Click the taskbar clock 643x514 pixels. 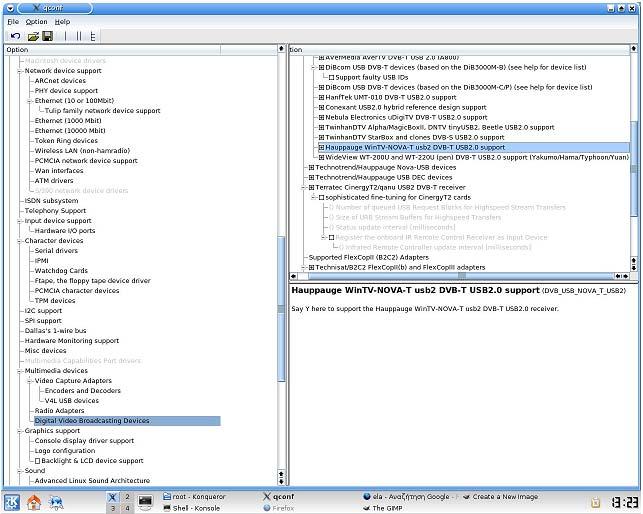click(x=625, y=503)
